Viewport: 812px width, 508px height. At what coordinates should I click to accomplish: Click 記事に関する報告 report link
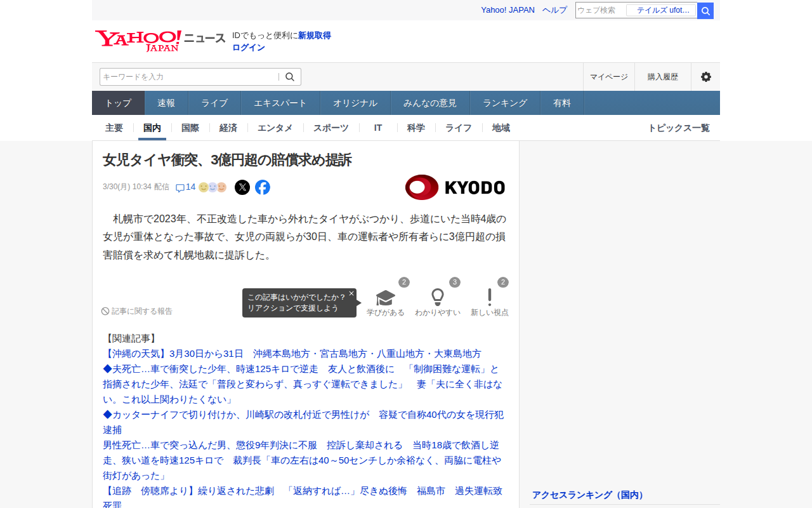pyautogui.click(x=137, y=311)
